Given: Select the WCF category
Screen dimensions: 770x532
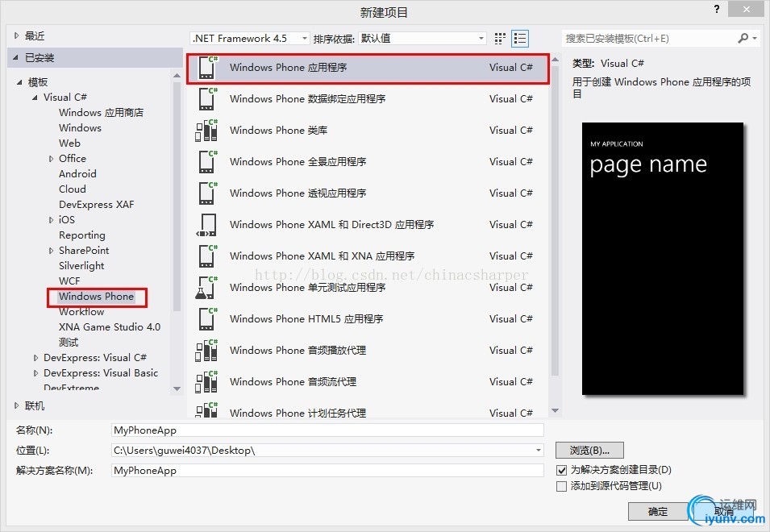Looking at the screenshot, I should point(69,281).
